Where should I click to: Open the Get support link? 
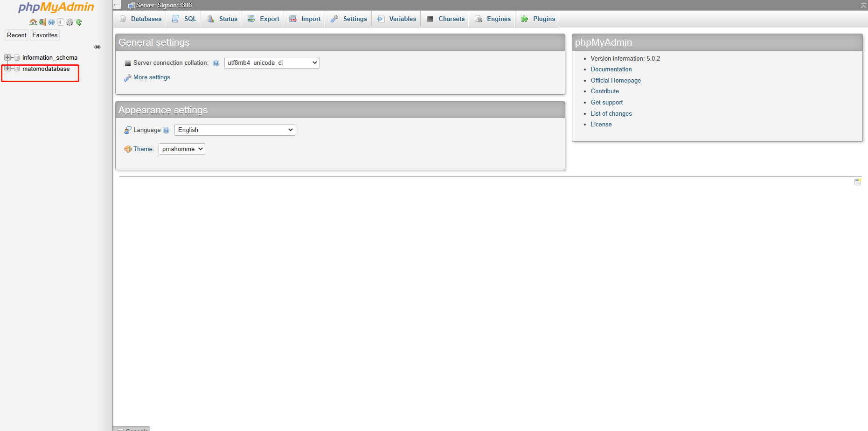pos(607,103)
